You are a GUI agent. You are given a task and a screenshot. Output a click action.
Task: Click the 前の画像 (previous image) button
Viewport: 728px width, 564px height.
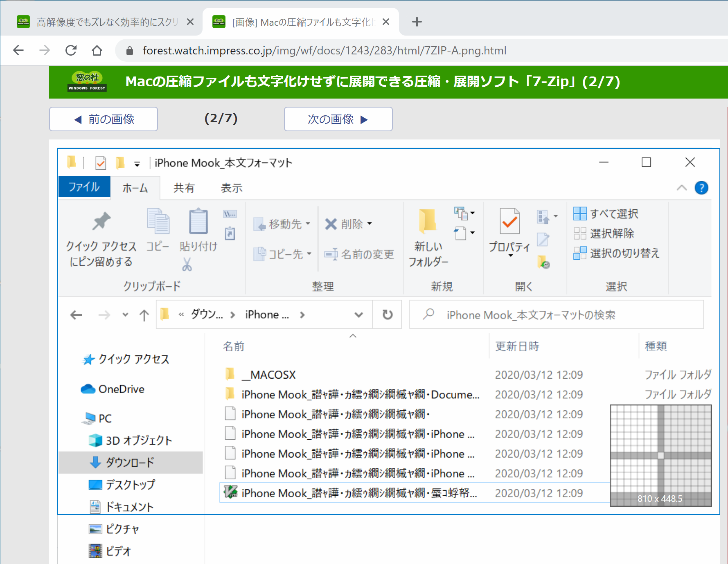coord(103,119)
